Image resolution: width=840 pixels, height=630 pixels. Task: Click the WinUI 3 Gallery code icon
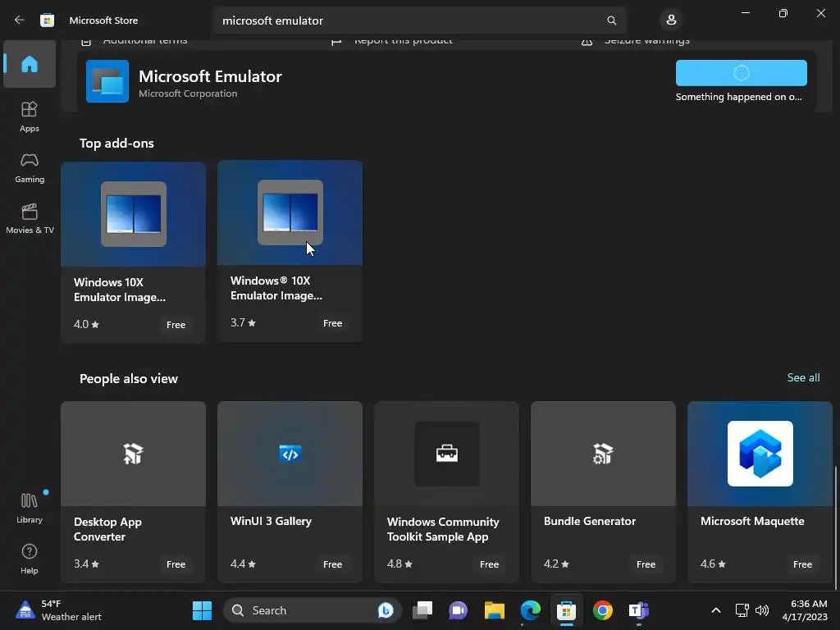click(x=290, y=454)
